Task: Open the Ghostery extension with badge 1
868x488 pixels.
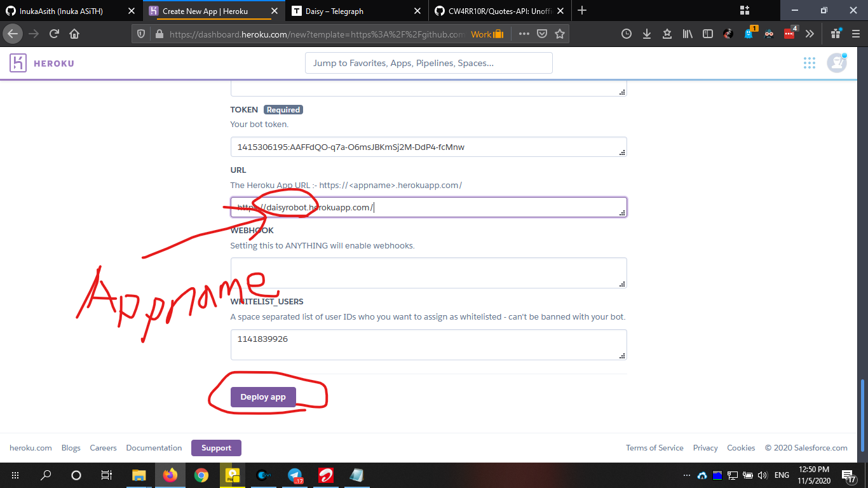Action: click(x=749, y=33)
